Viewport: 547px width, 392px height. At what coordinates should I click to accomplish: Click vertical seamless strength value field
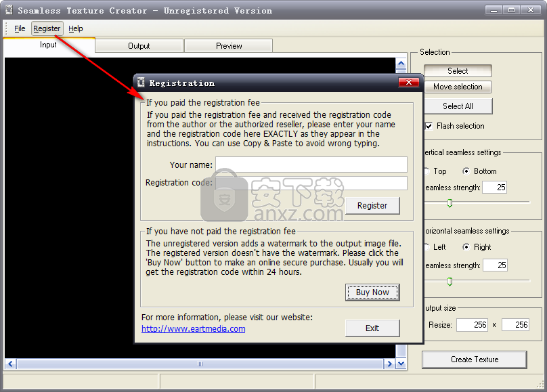pos(494,188)
